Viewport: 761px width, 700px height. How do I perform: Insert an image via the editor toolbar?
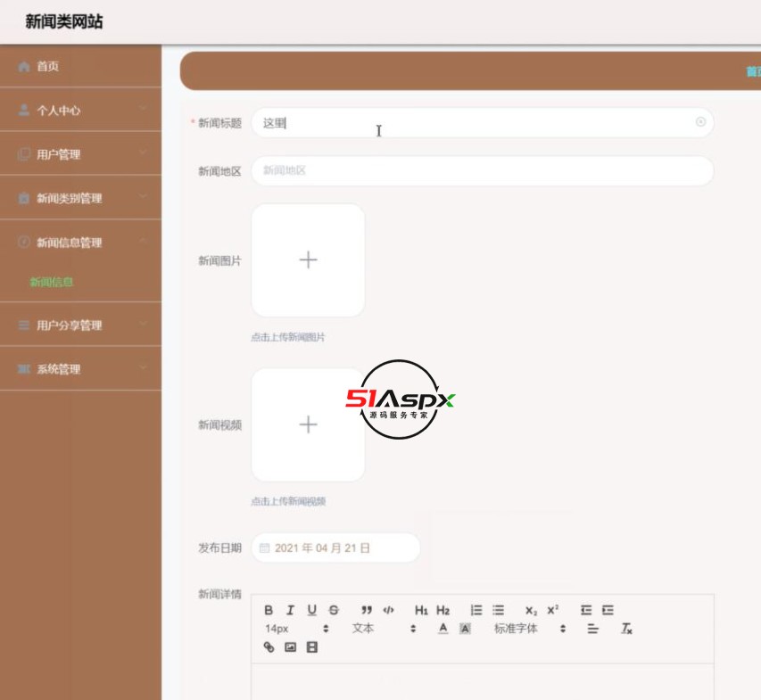[x=289, y=646]
